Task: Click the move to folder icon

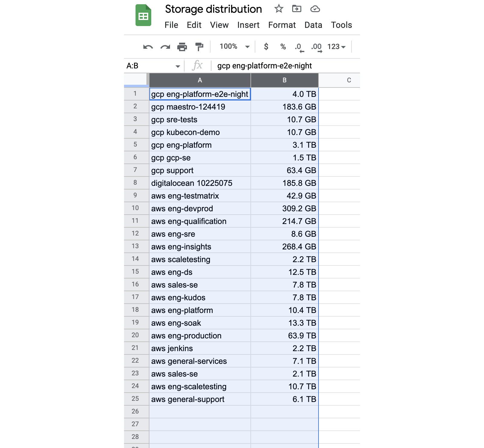Action: pos(296,9)
